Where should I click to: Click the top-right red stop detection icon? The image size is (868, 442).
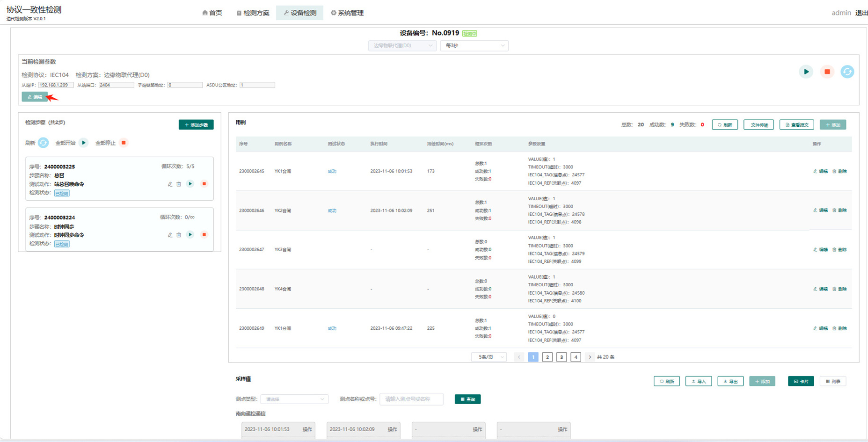pyautogui.click(x=827, y=72)
